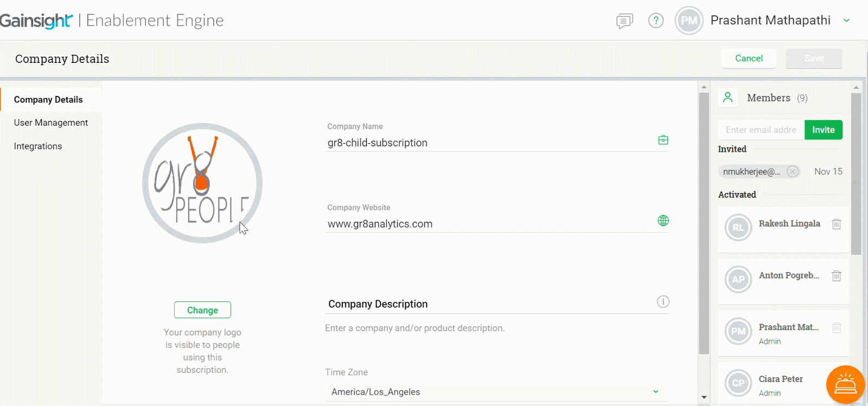
Task: Click Change logo button
Action: point(202,310)
